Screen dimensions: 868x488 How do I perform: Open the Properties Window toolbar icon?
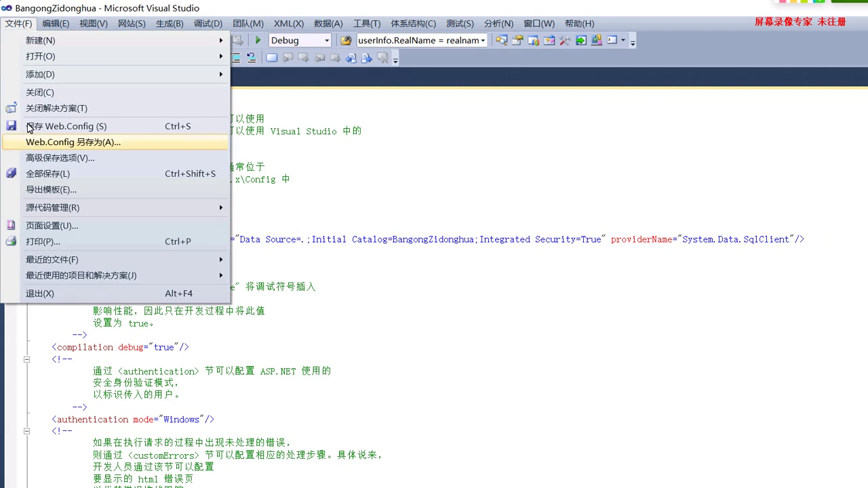[517, 40]
